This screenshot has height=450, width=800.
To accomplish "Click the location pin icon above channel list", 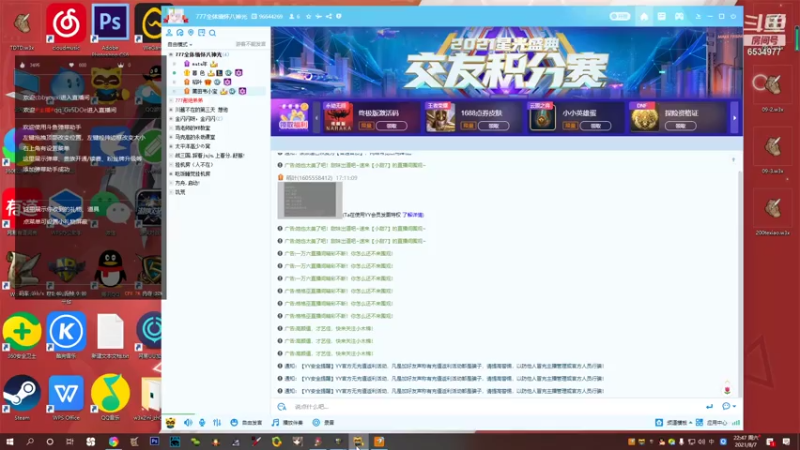I will coord(191,33).
